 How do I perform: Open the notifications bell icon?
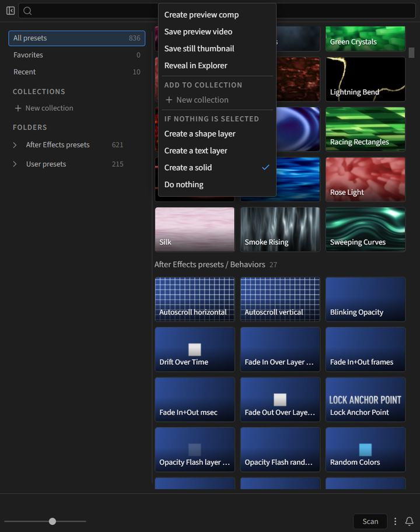point(409,521)
